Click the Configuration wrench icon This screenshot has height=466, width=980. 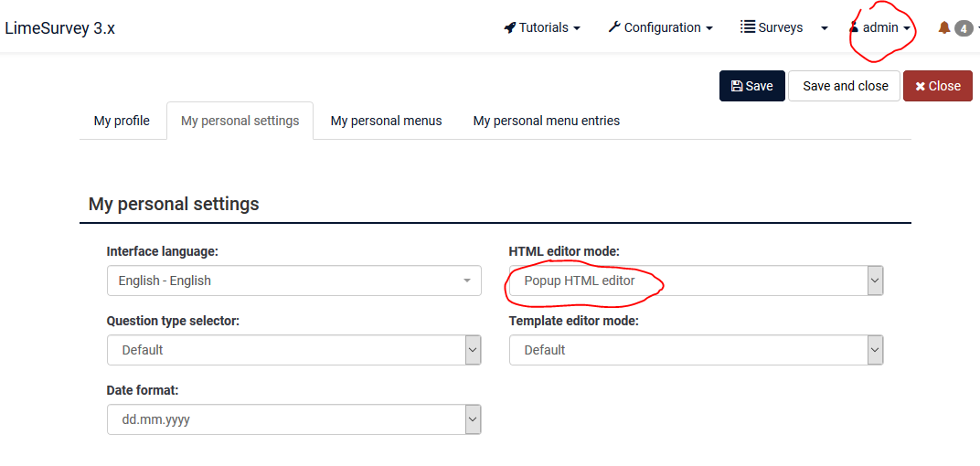click(x=614, y=27)
